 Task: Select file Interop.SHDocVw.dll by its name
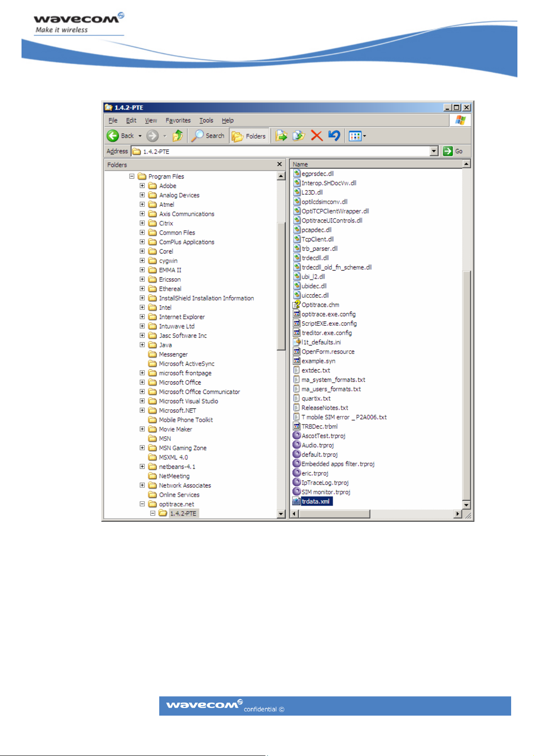pos(329,183)
